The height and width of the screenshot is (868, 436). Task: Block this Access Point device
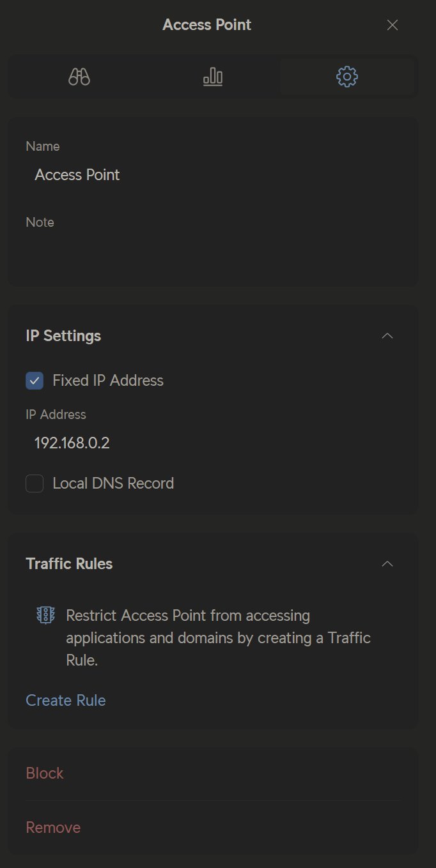tap(45, 773)
